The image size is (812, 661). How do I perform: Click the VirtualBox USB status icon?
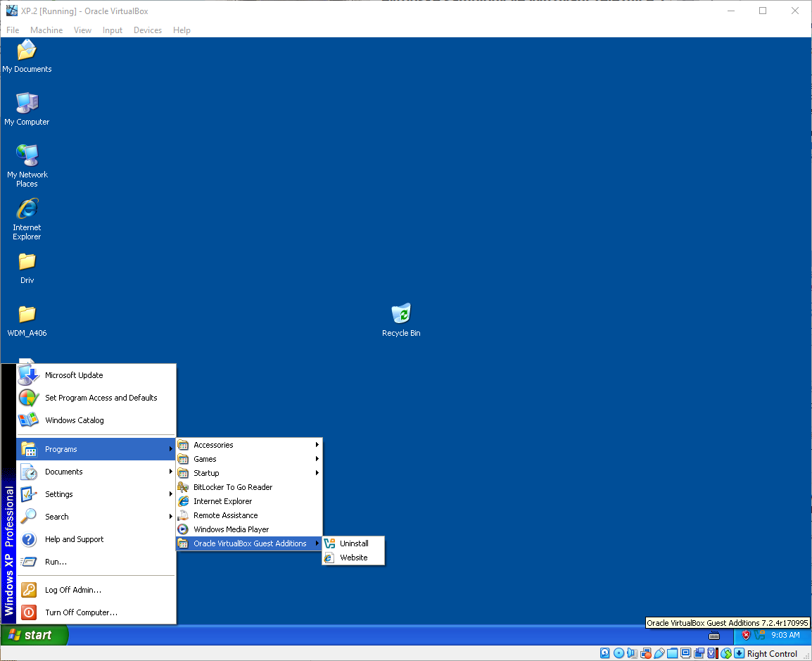pyautogui.click(x=659, y=653)
